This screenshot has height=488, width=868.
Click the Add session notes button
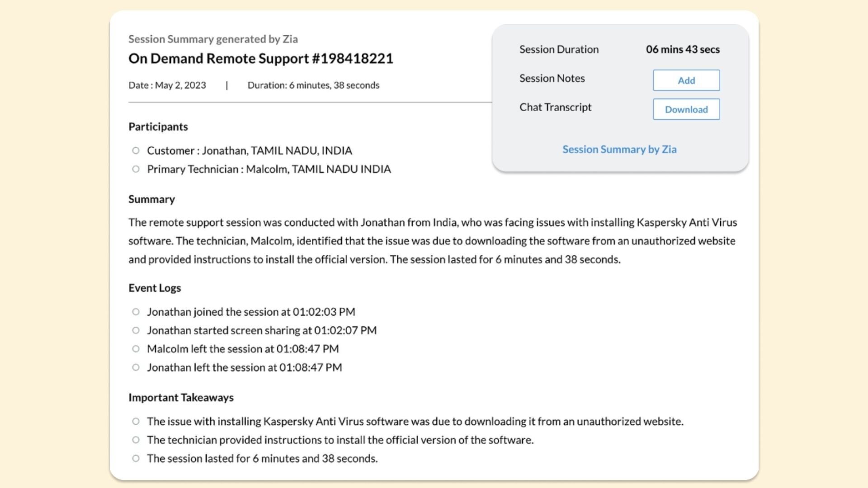(686, 80)
